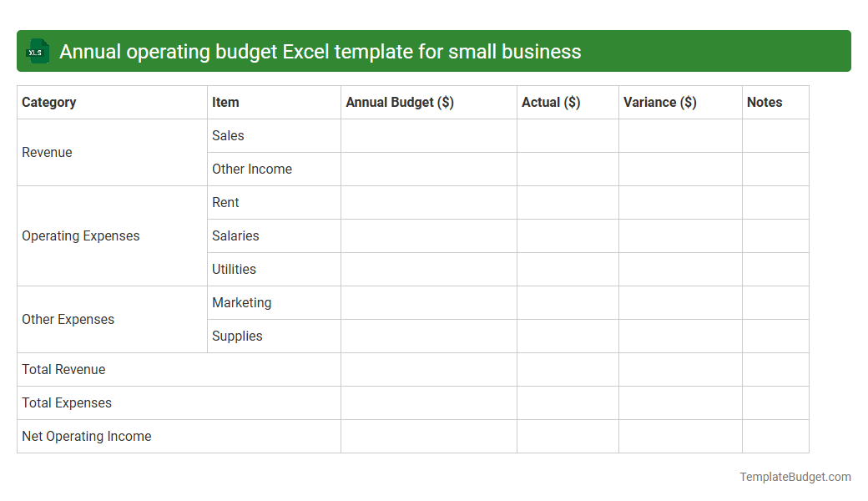Image resolution: width=868 pixels, height=501 pixels.
Task: Select the Rent expense row
Action: coord(225,202)
